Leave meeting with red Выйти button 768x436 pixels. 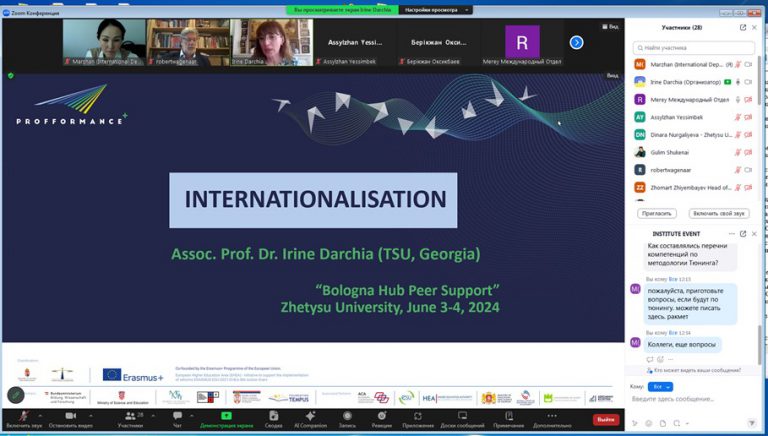point(605,419)
